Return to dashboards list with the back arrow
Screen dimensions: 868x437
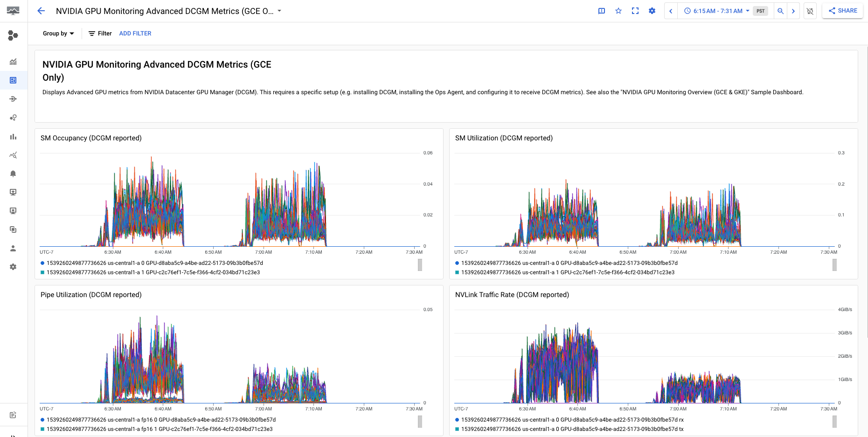point(41,10)
